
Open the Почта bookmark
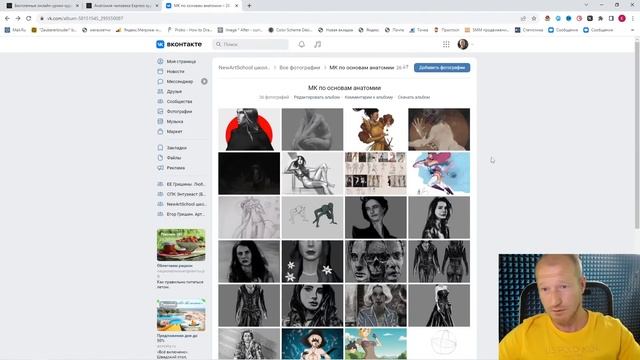[394, 30]
